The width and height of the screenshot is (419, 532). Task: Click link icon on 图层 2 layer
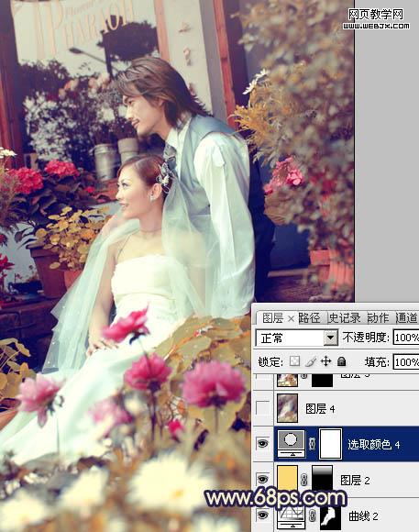pos(304,480)
